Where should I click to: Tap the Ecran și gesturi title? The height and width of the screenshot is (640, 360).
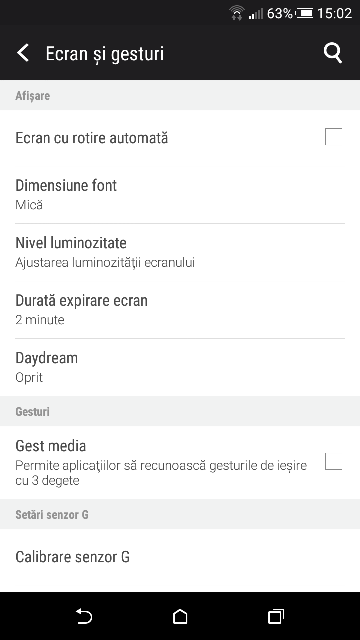point(104,54)
